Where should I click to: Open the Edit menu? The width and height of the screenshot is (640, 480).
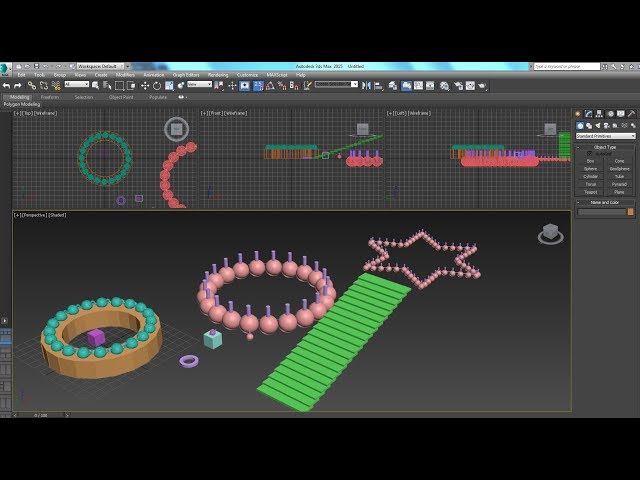click(x=22, y=75)
